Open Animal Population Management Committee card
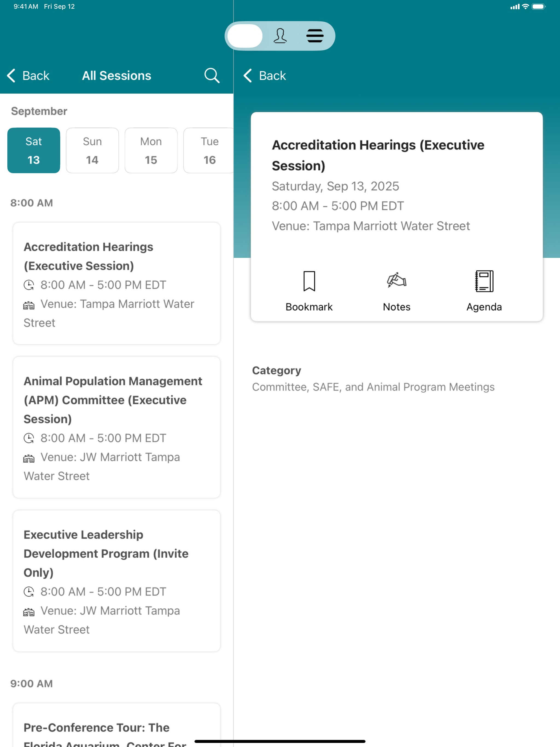The height and width of the screenshot is (747, 560). coord(116,427)
